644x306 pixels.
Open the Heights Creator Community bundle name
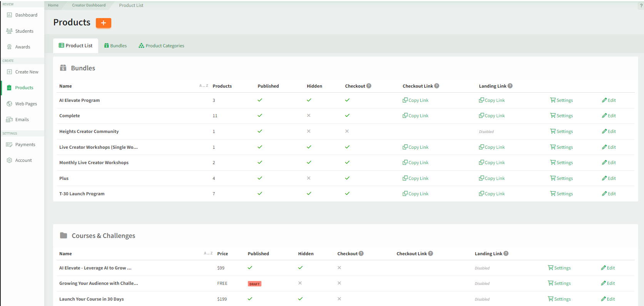pos(89,131)
